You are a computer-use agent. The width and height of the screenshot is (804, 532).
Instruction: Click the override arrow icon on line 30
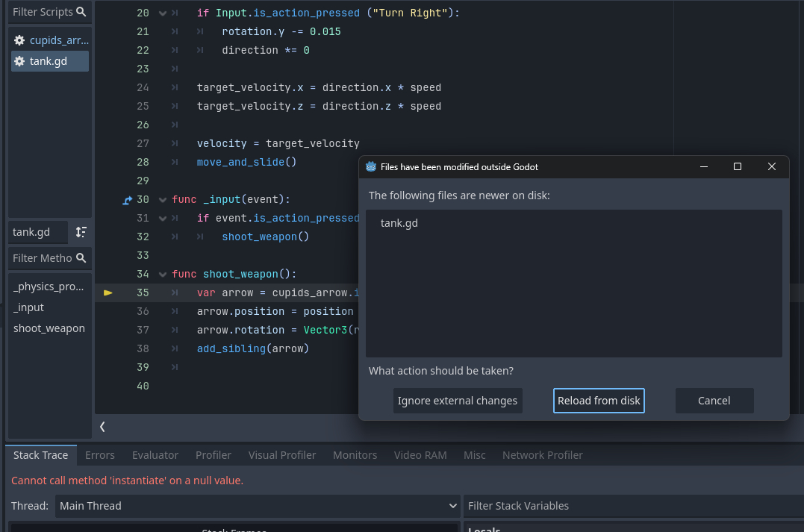click(x=126, y=200)
